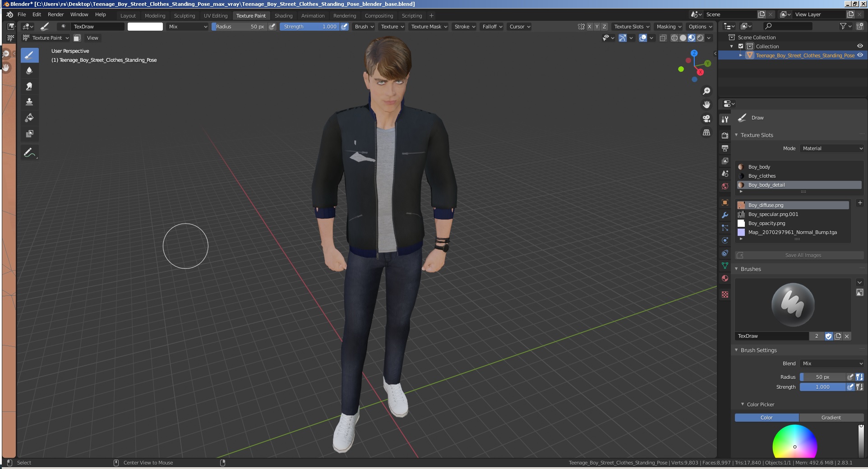Switch to the Shading workspace tab
Image resolution: width=868 pixels, height=469 pixels.
(x=283, y=15)
